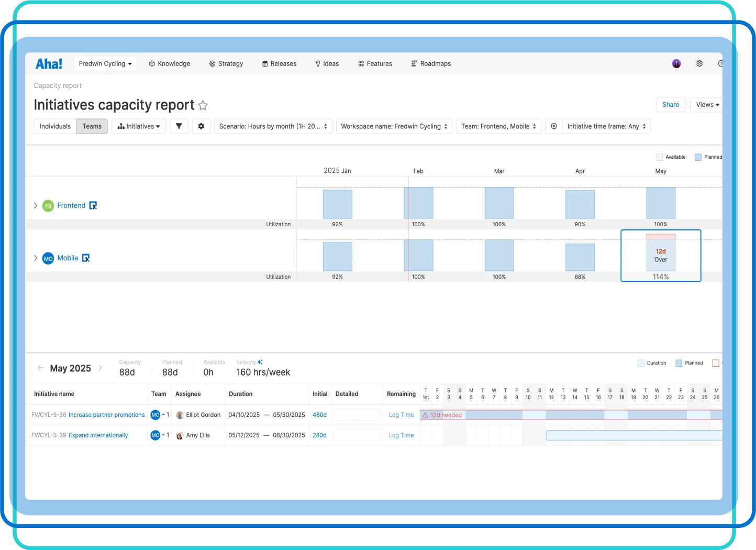This screenshot has height=550, width=756.
Task: Select Mobile May 12d Over bar
Action: click(x=661, y=252)
